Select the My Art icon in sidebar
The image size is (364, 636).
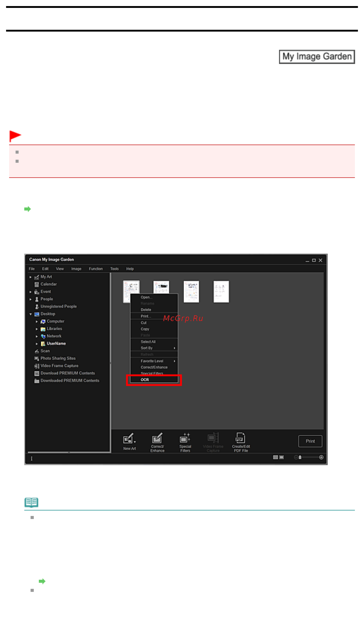tap(37, 277)
